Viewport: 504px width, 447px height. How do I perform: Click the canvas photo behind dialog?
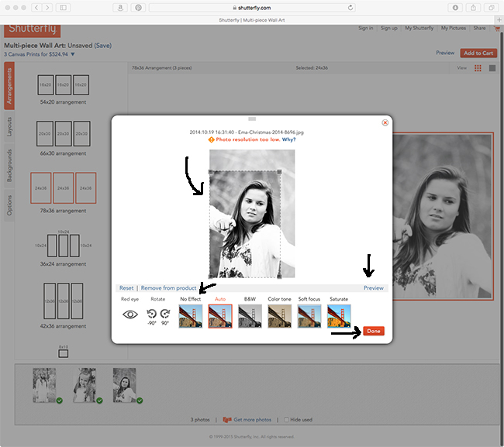pos(443,216)
